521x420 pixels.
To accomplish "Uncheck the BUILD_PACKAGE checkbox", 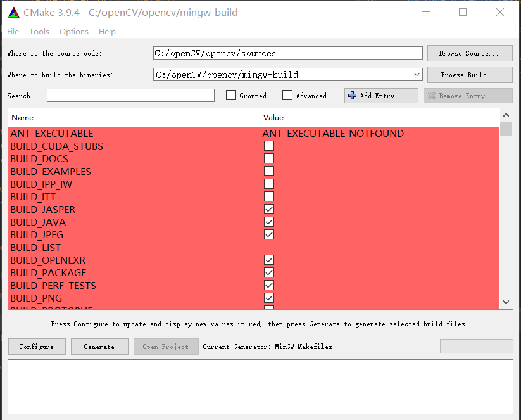I will coord(269,272).
